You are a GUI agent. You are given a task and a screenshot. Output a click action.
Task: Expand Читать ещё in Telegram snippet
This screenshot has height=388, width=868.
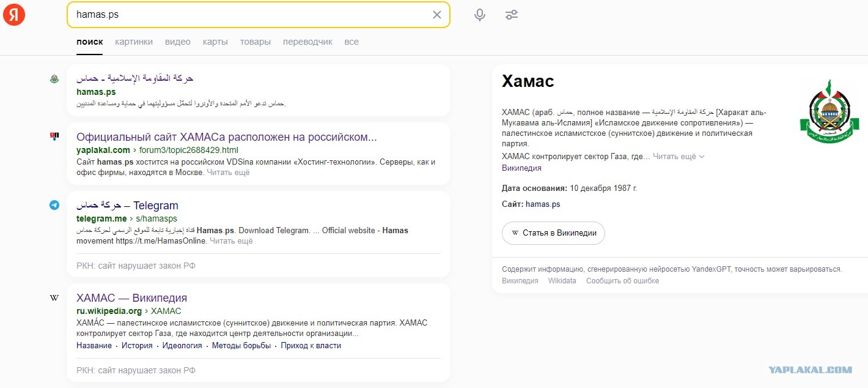click(231, 241)
